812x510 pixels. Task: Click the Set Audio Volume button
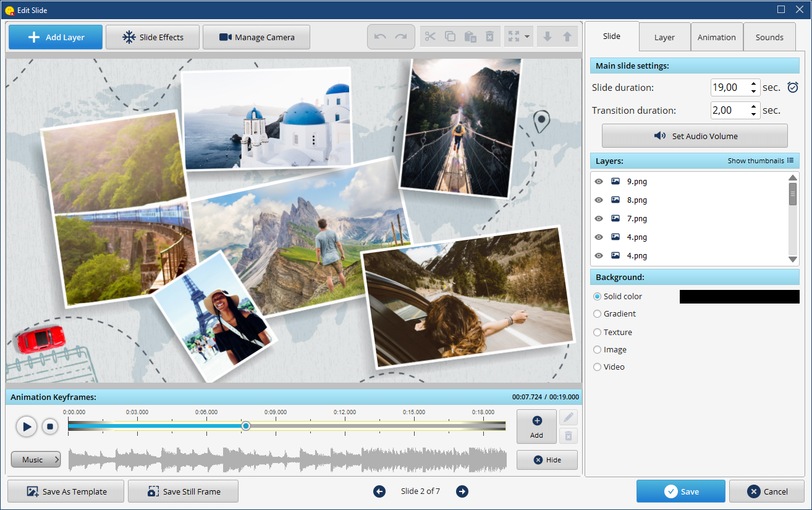(x=695, y=136)
